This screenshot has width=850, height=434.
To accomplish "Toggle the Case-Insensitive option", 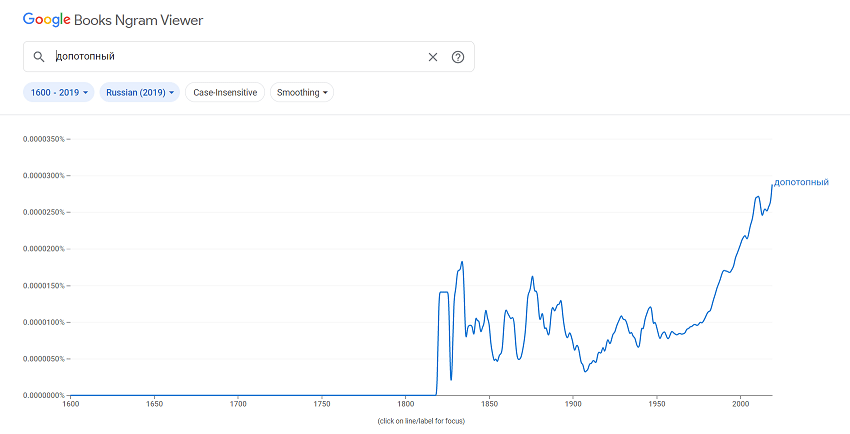I will pos(225,93).
